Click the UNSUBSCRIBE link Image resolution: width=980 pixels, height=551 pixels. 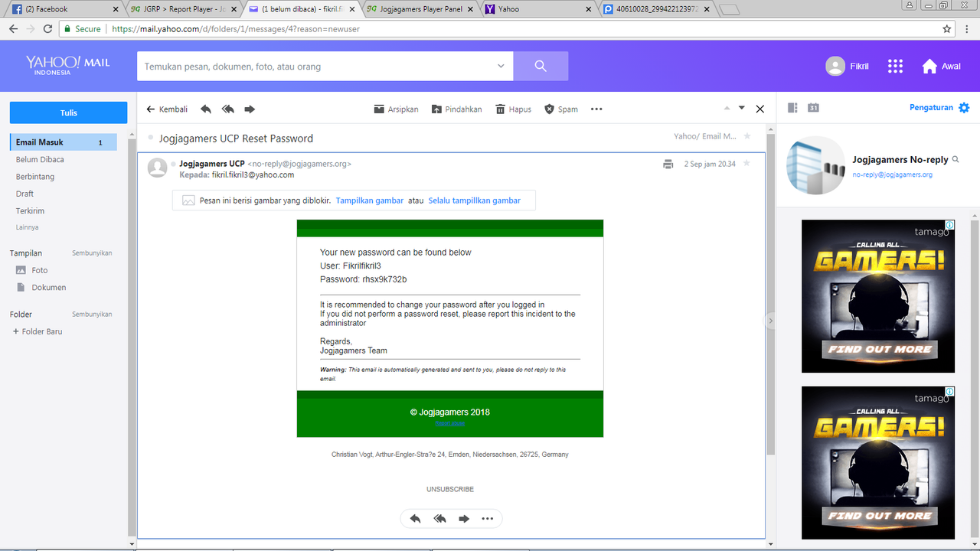(450, 489)
